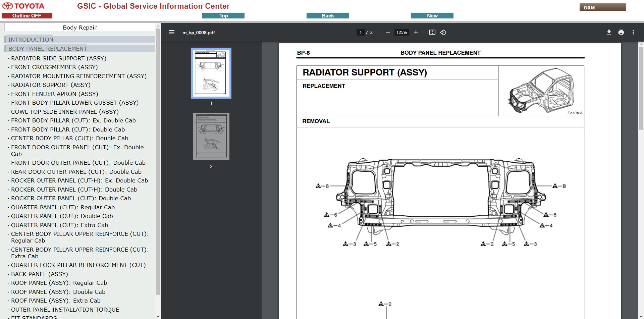Viewport: 644px width, 319px height.
Task: Open ROOF PANEL (ASSY): Extra Cab
Action: pyautogui.click(x=56, y=301)
